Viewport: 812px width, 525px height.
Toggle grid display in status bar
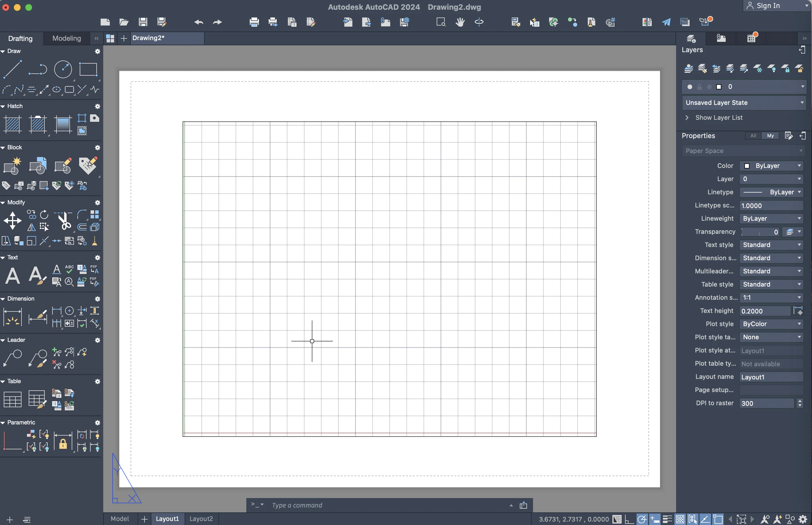pyautogui.click(x=617, y=519)
